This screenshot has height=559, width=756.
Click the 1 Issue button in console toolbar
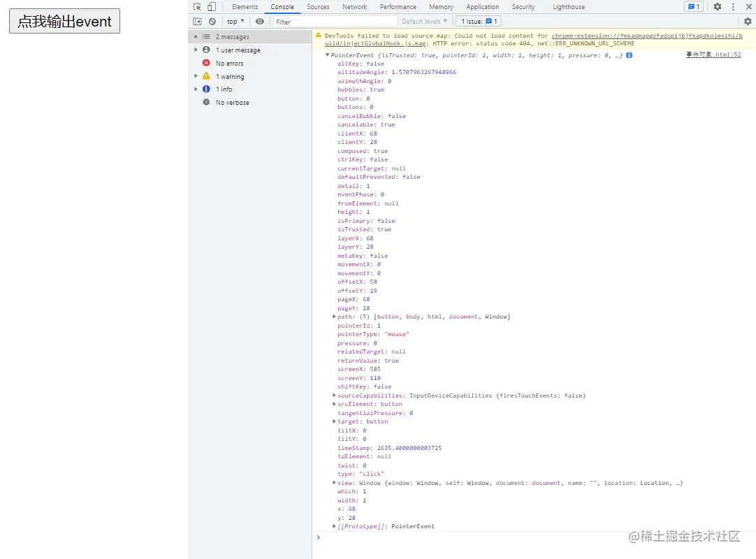click(479, 21)
